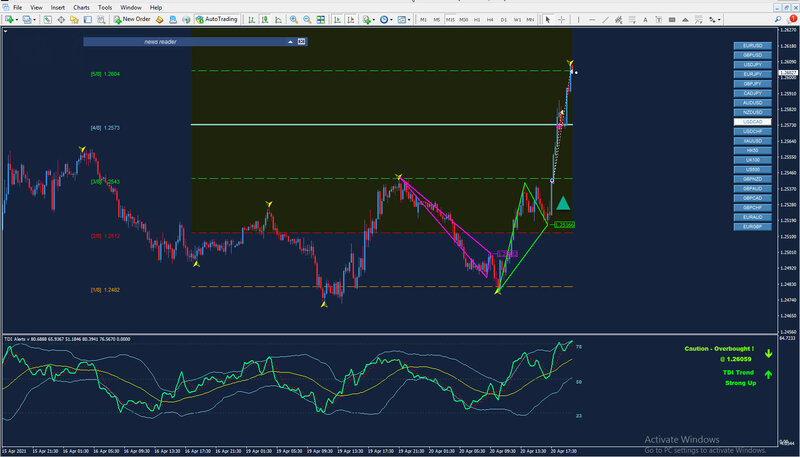Select the Equidistant Channel tool
This screenshot has height=457, width=800.
pyautogui.click(x=618, y=19)
